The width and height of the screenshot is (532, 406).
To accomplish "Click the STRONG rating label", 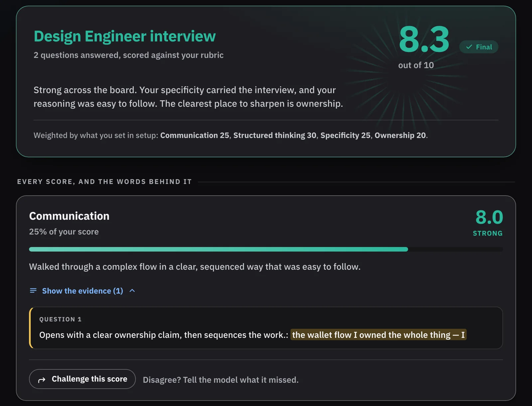I will 488,233.
